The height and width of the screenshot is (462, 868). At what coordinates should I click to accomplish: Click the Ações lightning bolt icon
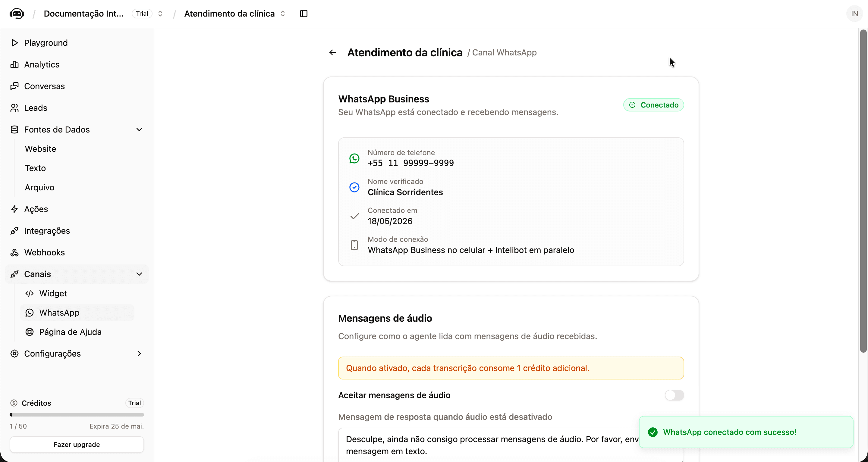click(x=14, y=209)
